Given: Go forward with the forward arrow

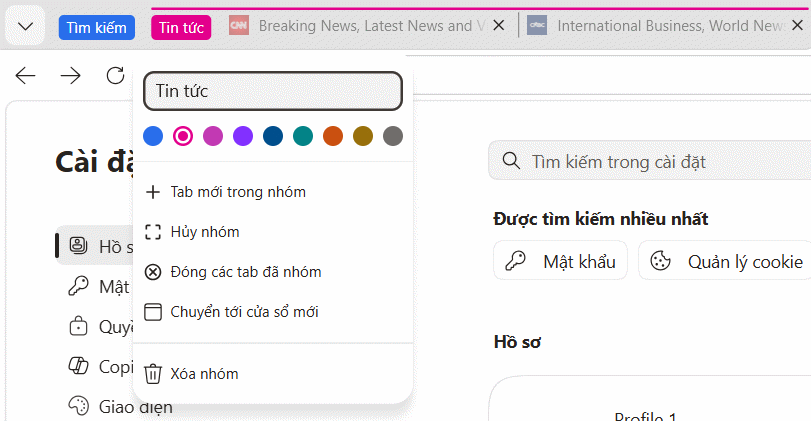Looking at the screenshot, I should (70, 76).
